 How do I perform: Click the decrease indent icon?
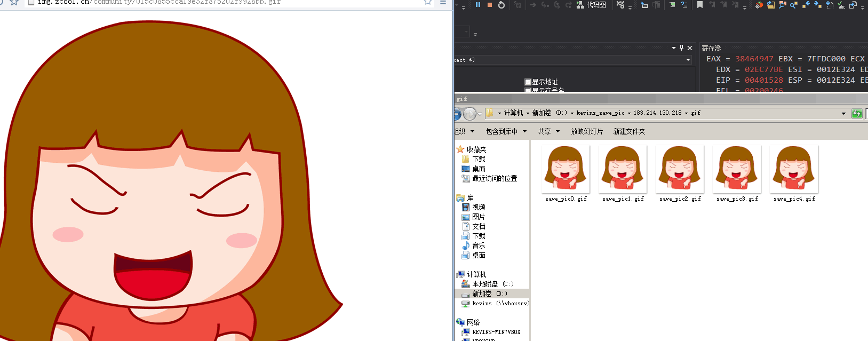click(672, 5)
